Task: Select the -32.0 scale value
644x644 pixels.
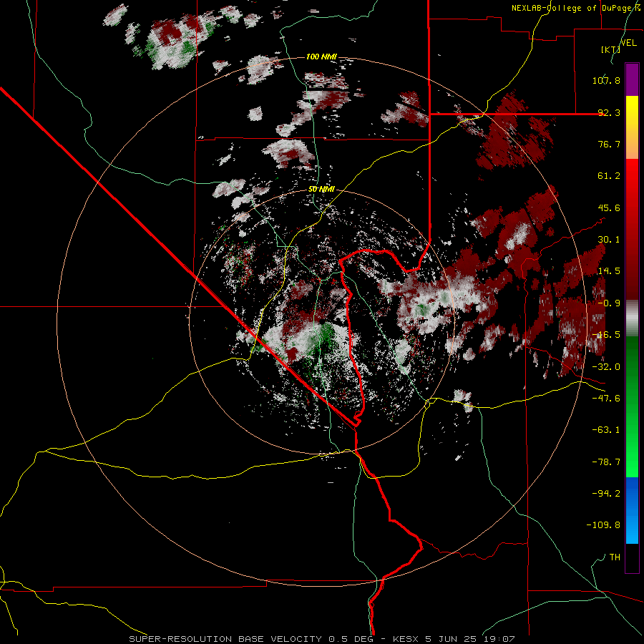Action: coord(606,367)
